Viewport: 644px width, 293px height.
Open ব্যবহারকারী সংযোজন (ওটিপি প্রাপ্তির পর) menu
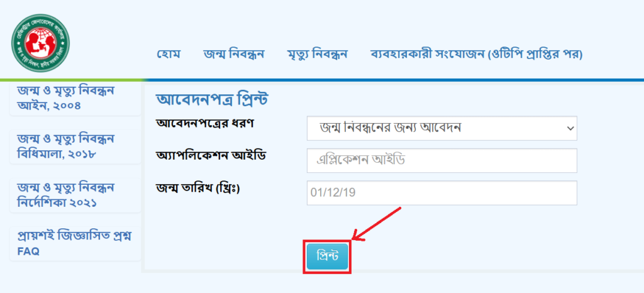click(x=477, y=55)
